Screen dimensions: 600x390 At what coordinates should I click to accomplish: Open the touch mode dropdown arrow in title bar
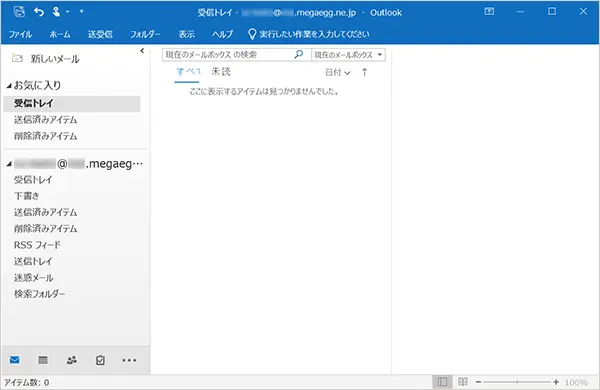67,12
